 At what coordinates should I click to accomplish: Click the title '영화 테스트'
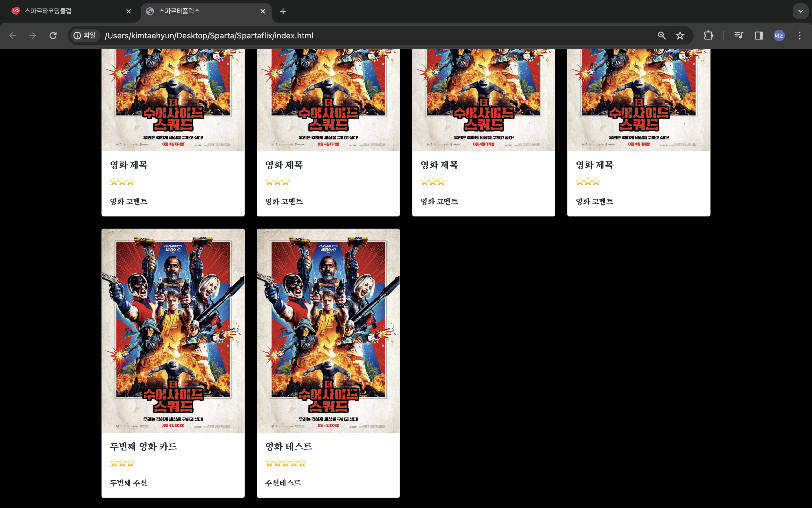tap(288, 446)
